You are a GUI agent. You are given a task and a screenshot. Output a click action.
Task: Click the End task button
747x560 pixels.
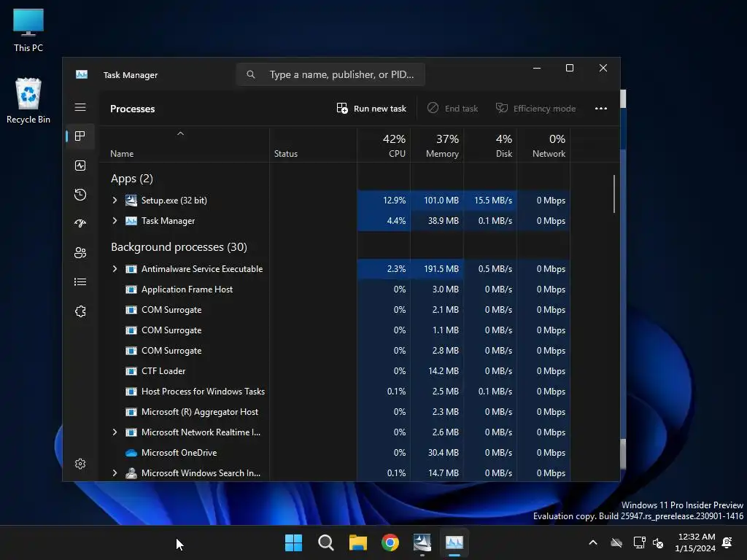click(x=452, y=109)
